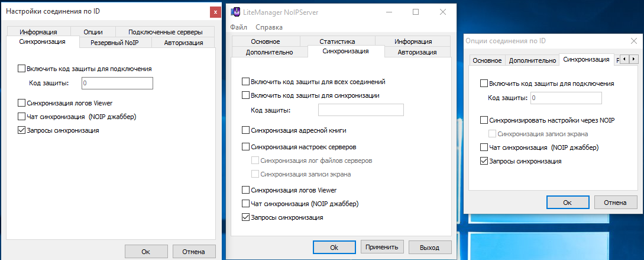Toggle Синхронизация адресной книги checkbox
This screenshot has height=260, width=644.
[245, 130]
